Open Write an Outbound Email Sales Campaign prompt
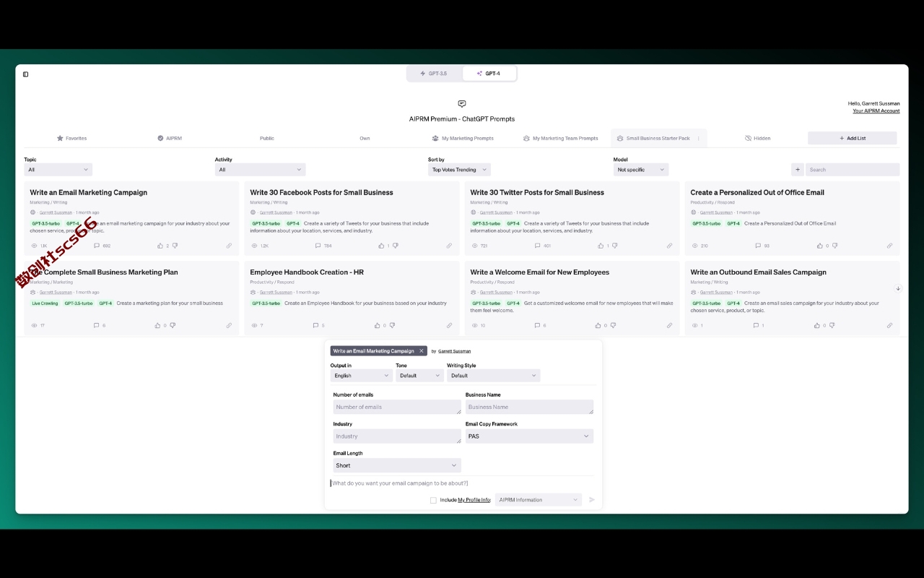Screen dimensions: 924x578 (x=758, y=272)
